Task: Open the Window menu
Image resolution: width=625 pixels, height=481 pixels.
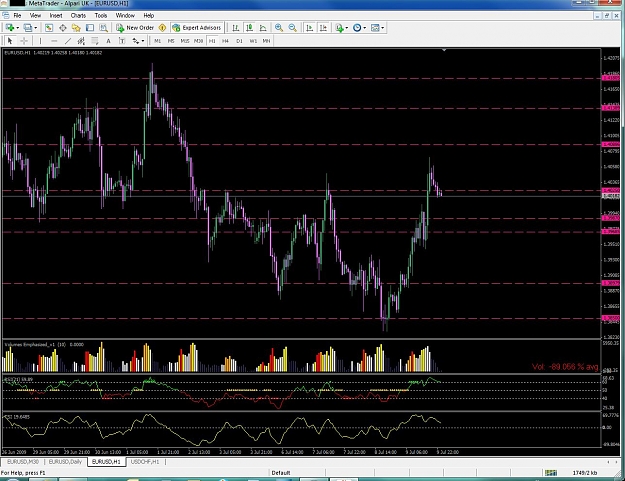Action: tap(125, 16)
